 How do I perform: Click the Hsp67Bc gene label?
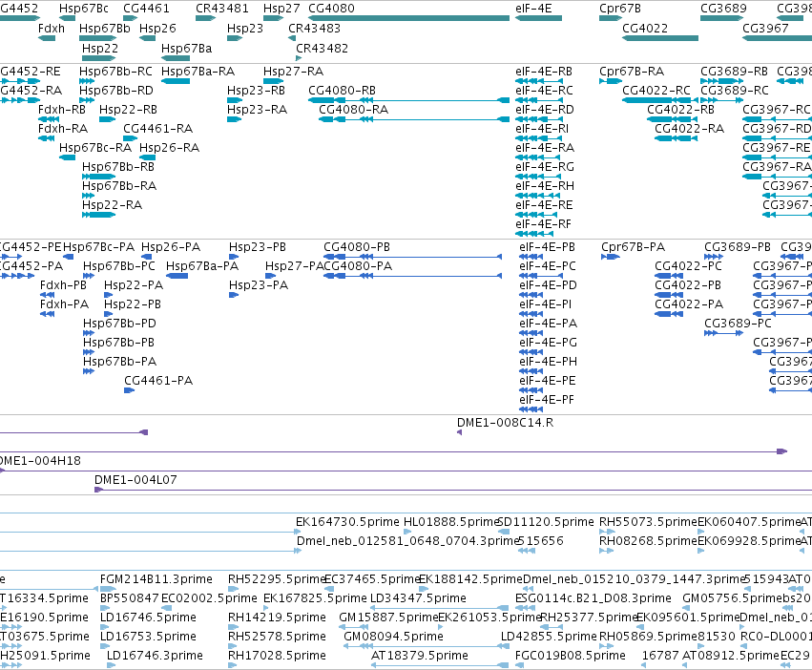click(84, 9)
